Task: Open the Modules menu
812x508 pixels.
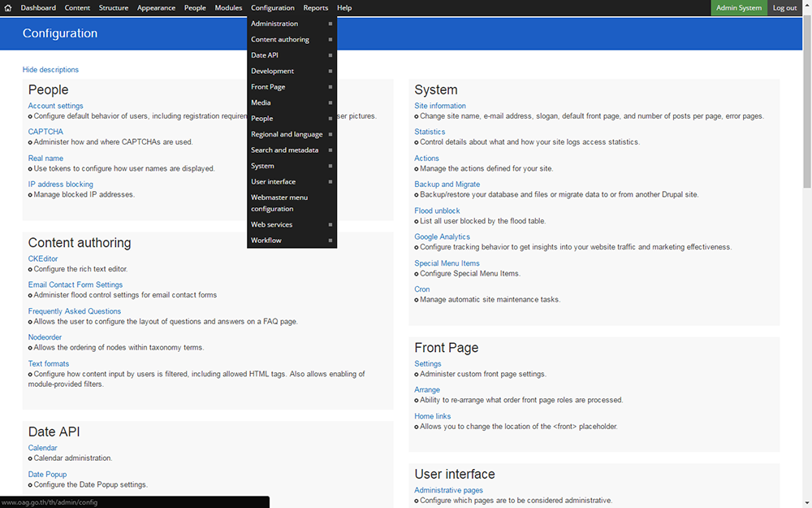Action: (228, 7)
